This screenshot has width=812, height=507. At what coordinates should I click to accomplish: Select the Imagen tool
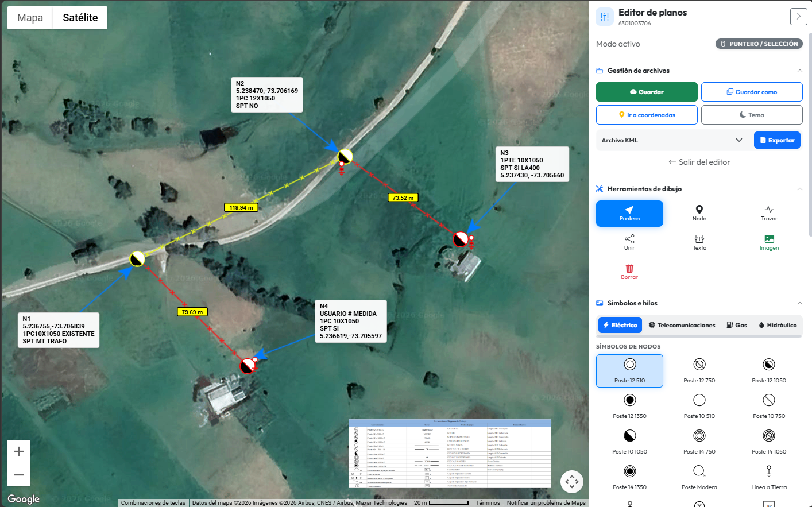click(x=769, y=243)
